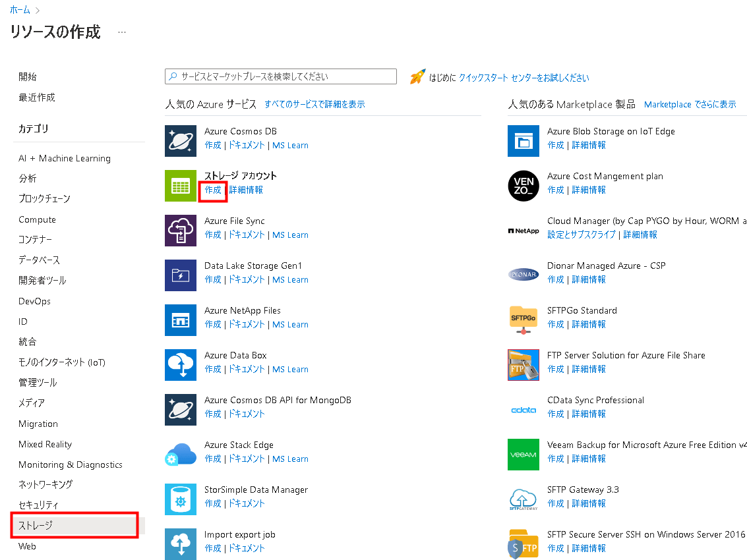This screenshot has height=560, width=747.
Task: Click クイックスタート センターをお試しください link
Action: click(523, 78)
